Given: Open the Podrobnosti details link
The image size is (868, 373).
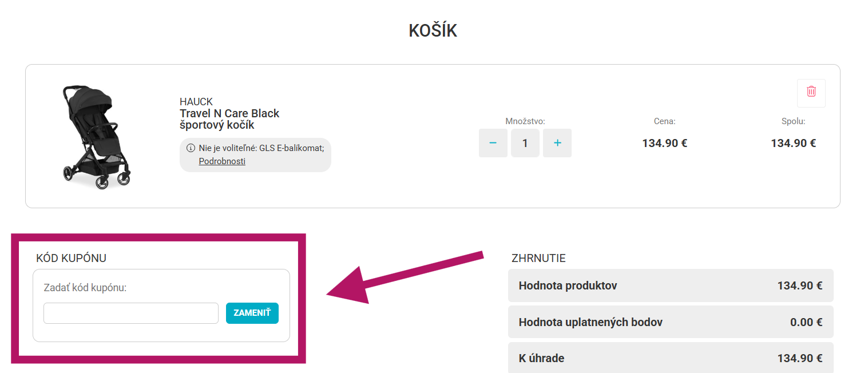Looking at the screenshot, I should 222,161.
